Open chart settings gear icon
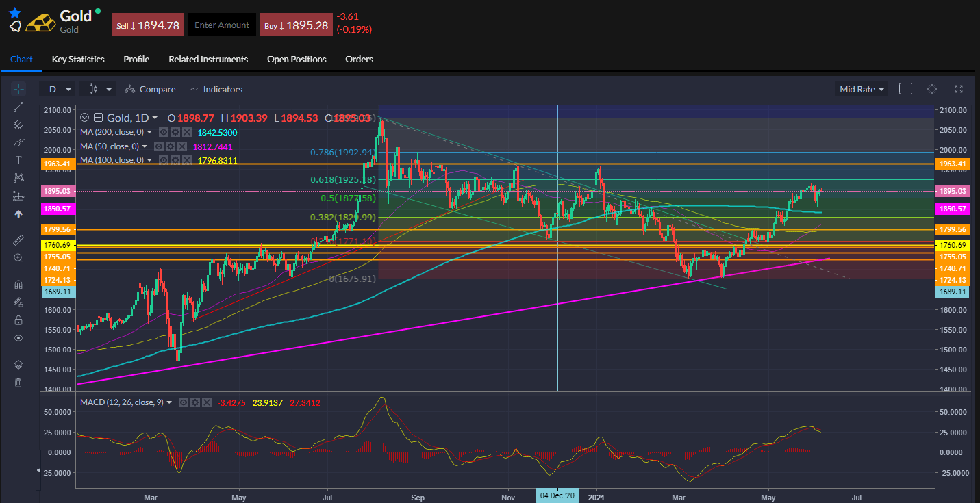 932,89
